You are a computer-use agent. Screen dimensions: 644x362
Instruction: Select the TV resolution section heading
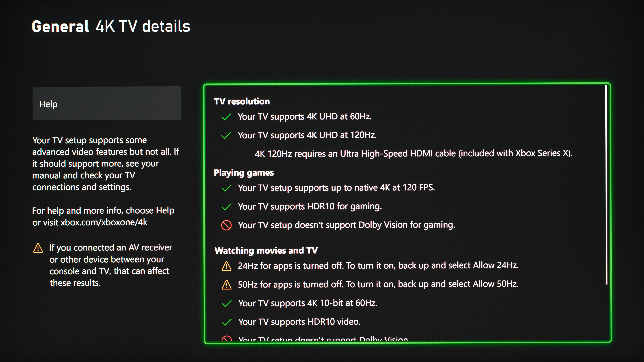coord(242,101)
